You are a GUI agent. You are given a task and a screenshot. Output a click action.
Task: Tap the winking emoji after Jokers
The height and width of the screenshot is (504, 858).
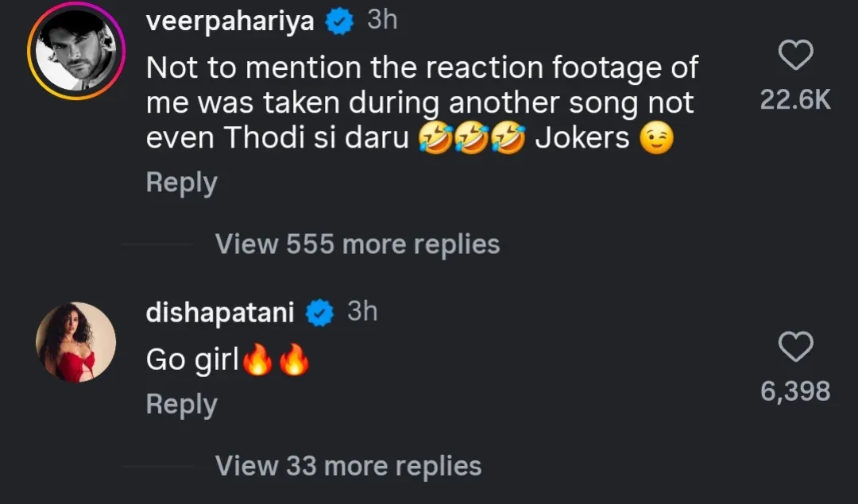656,139
